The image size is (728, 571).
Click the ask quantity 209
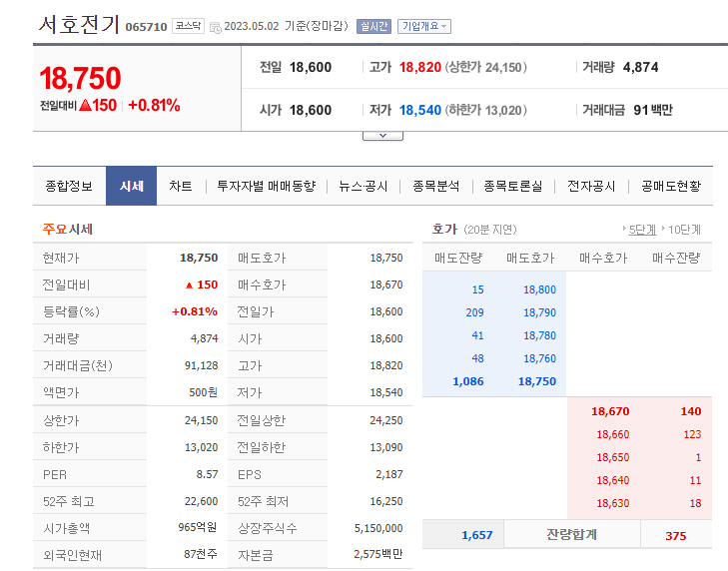(x=474, y=312)
